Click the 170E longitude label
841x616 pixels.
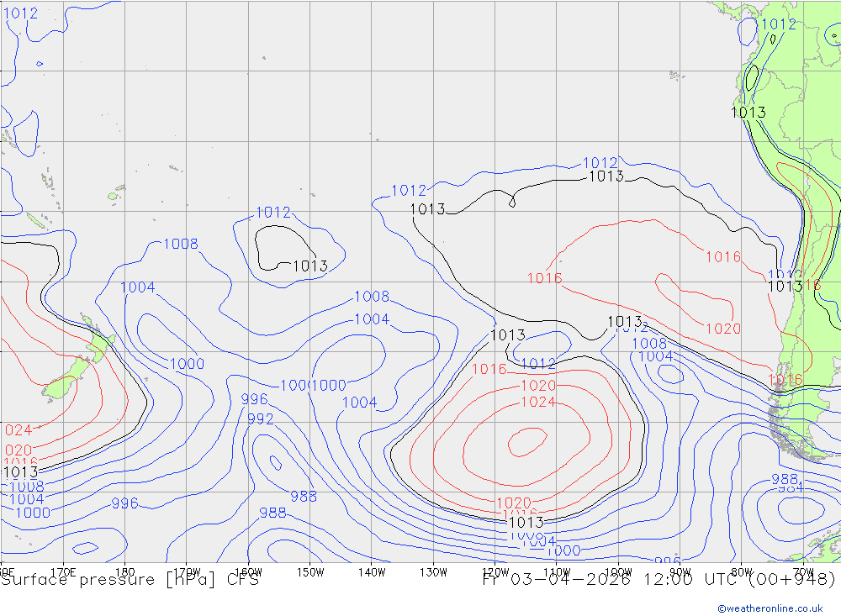click(63, 572)
